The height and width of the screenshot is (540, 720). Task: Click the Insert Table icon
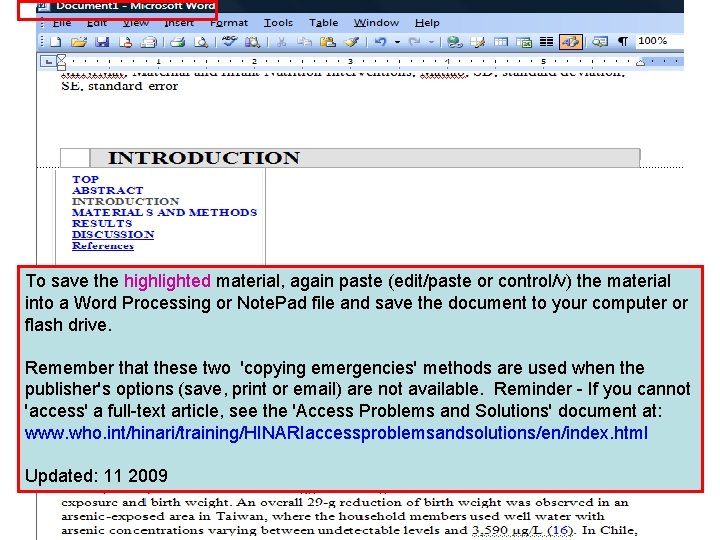(x=501, y=42)
